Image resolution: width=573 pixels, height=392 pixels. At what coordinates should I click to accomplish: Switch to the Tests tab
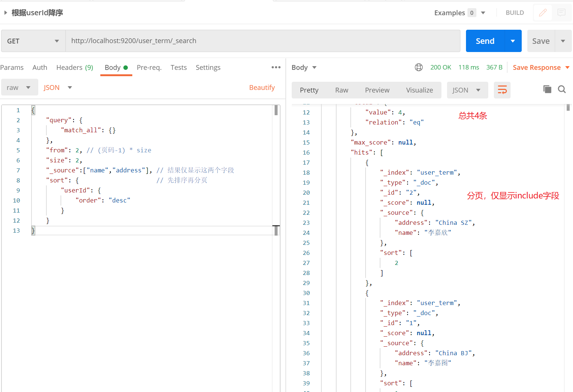(179, 67)
